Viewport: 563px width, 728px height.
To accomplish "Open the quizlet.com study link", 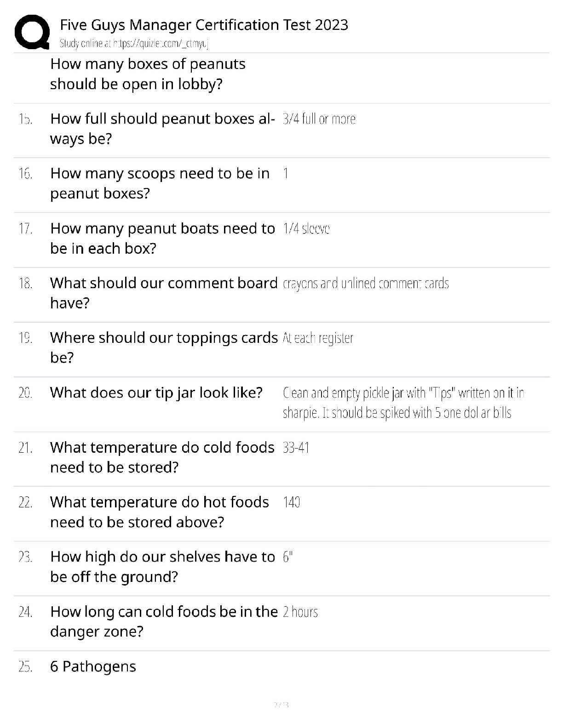I will point(134,44).
